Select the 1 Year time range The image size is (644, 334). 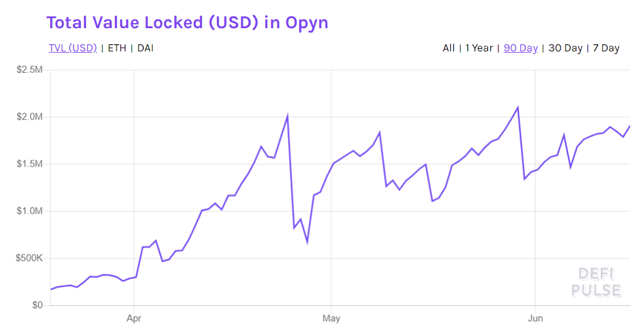(x=478, y=48)
